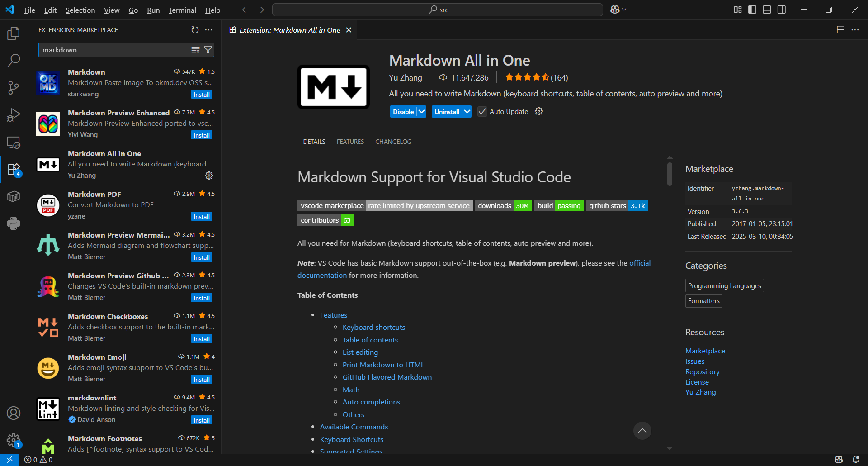Open the Terminal menu

(182, 10)
